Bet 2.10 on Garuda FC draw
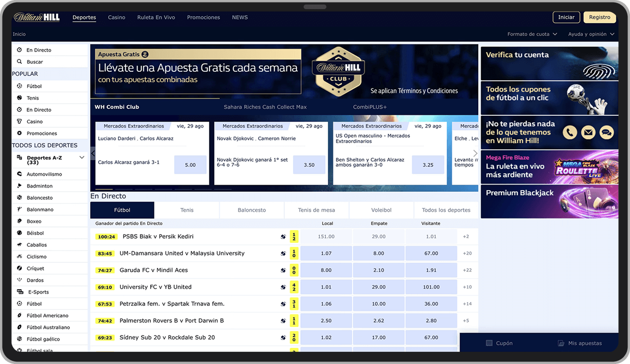 379,270
